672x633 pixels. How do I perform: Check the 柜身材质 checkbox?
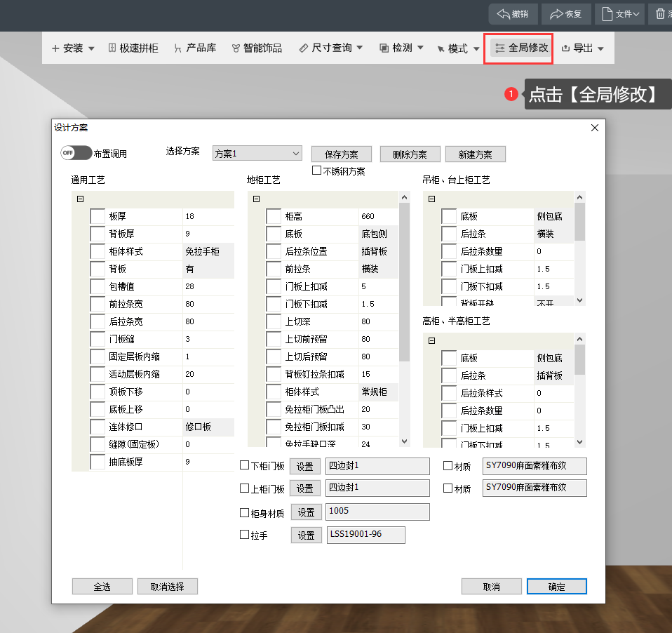click(244, 512)
